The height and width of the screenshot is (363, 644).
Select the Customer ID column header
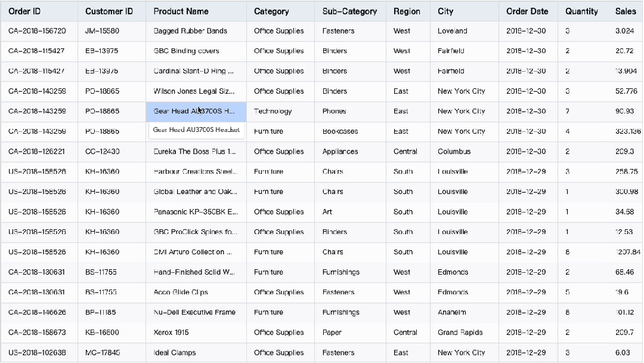(109, 11)
